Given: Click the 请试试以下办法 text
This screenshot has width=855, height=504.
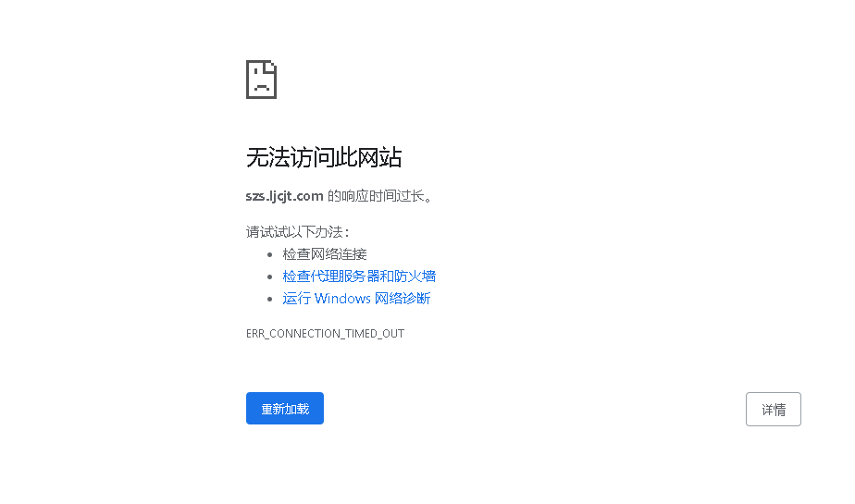Looking at the screenshot, I should 297,232.
